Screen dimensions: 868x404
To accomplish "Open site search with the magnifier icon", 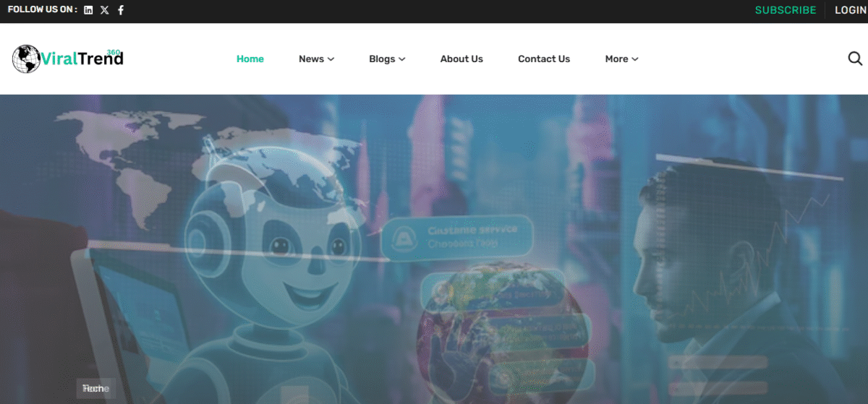I will [x=855, y=59].
